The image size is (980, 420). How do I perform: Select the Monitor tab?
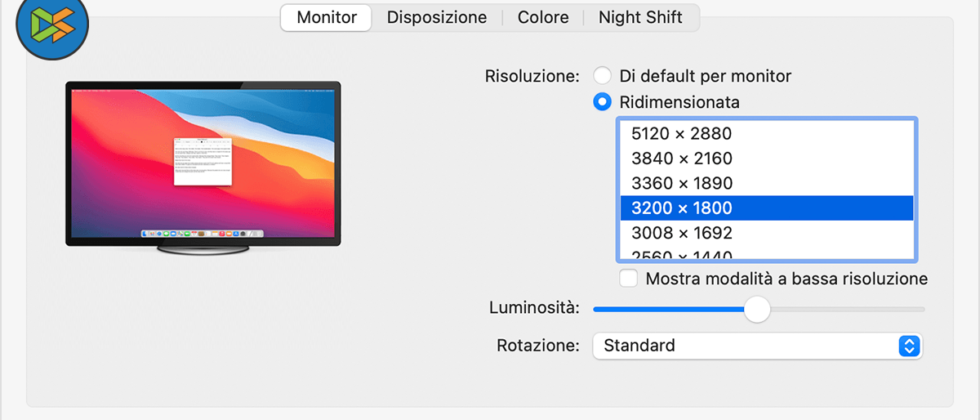pos(326,18)
